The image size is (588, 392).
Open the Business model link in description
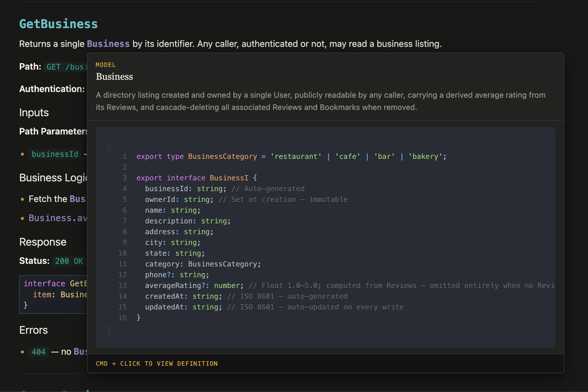[x=108, y=44]
